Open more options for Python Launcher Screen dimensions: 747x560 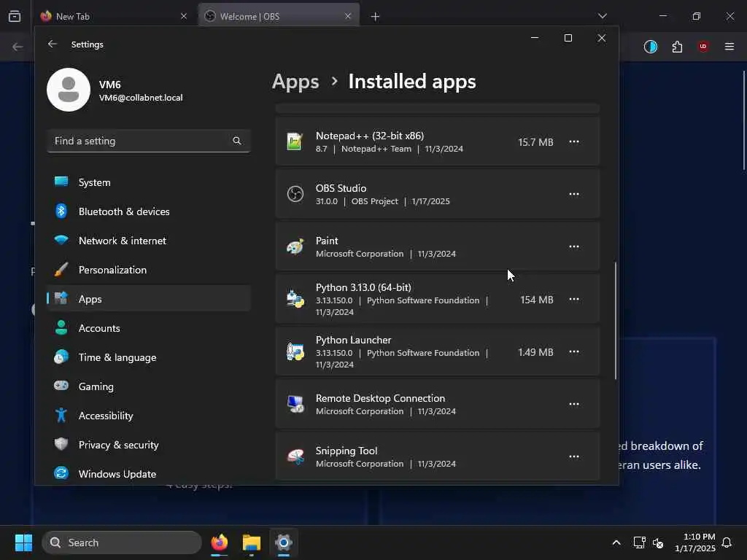pyautogui.click(x=574, y=351)
